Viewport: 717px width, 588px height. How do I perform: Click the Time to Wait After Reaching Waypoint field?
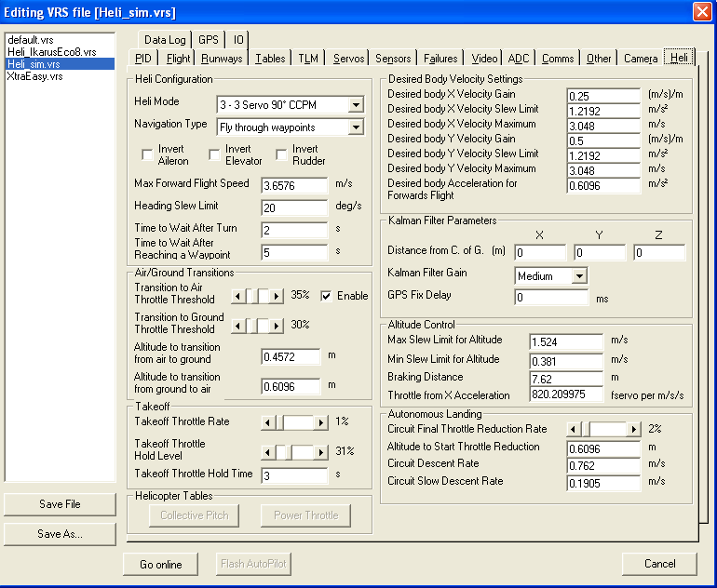tap(294, 253)
